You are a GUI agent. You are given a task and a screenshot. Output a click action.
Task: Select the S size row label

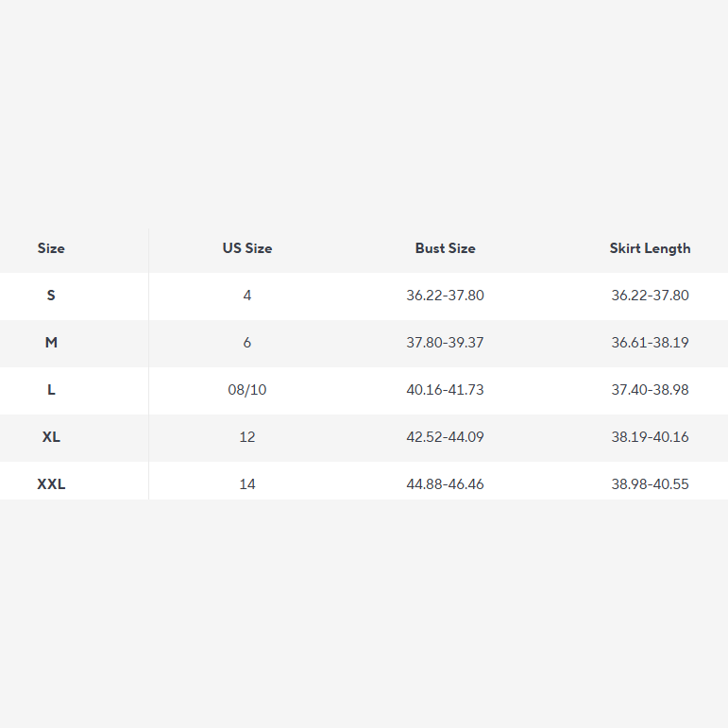pos(51,296)
